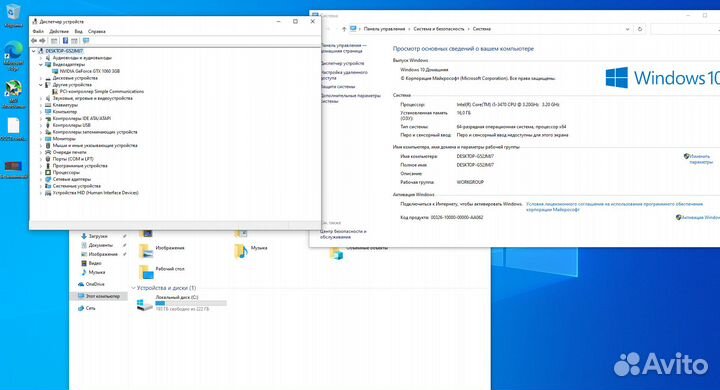720x390 pixels.
Task: Expand the Дисковые устройства chevron
Action: (x=41, y=78)
